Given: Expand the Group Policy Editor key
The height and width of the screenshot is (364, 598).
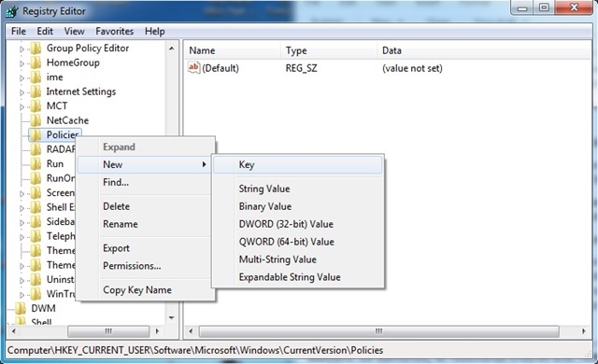Looking at the screenshot, I should [x=21, y=49].
